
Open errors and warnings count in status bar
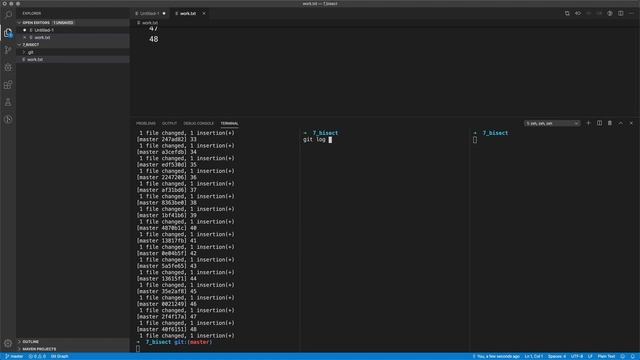click(x=37, y=356)
